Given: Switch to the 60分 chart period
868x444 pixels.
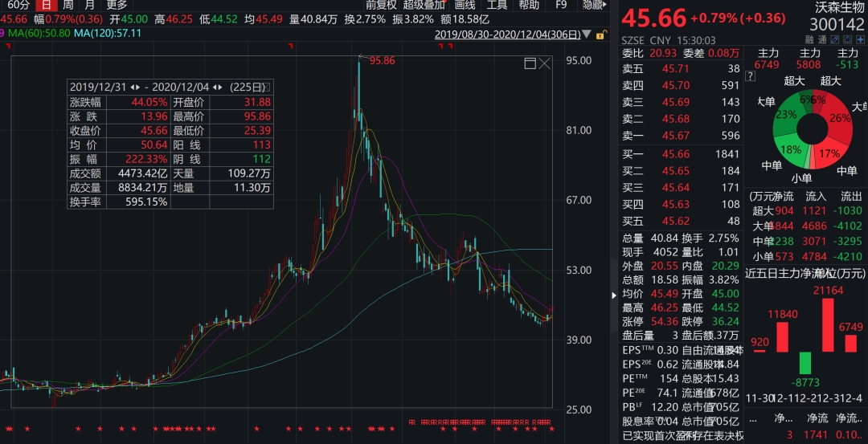Looking at the screenshot, I should (18, 5).
